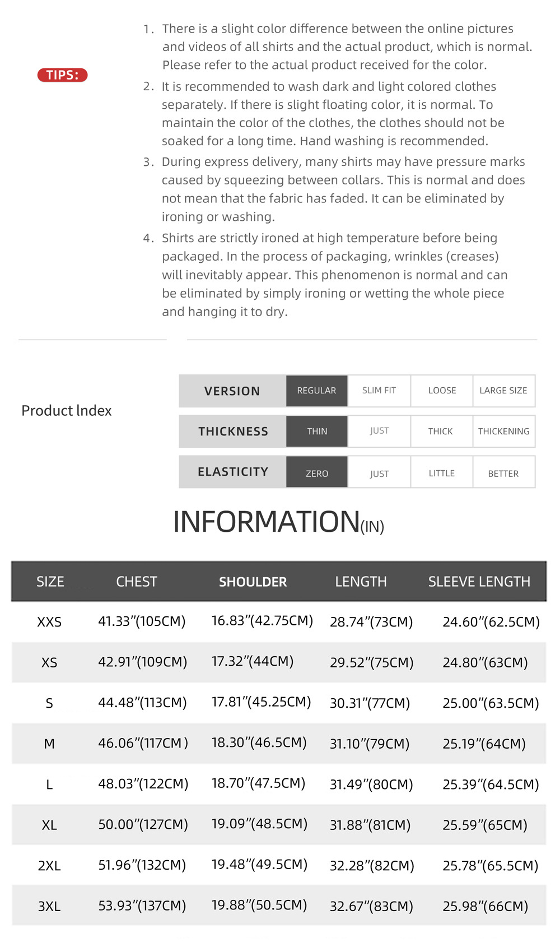Click the SHOULDER column header
Viewport: 560px width, 947px height.
pyautogui.click(x=253, y=582)
